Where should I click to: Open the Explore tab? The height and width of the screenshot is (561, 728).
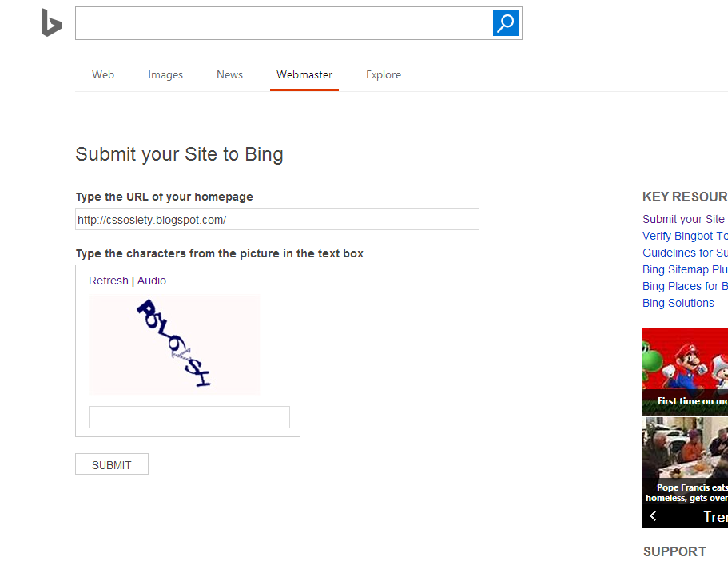384,75
